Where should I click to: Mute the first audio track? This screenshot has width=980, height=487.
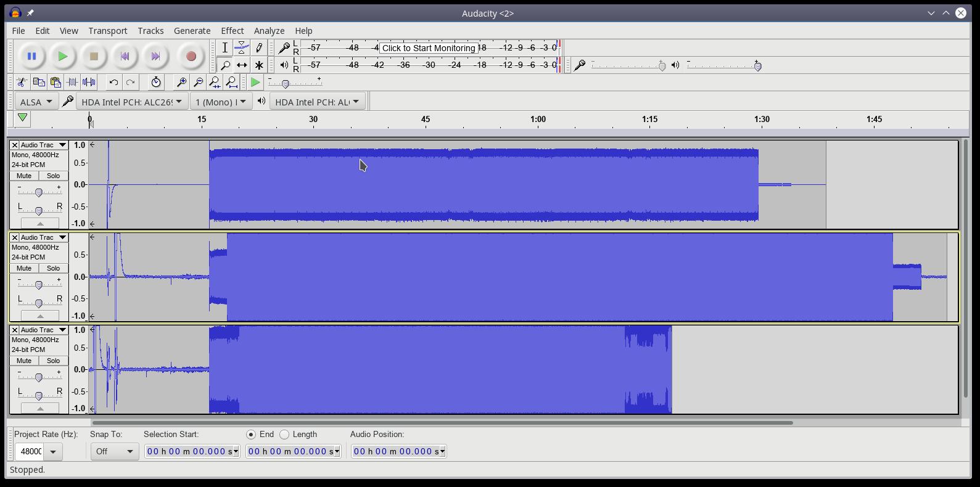[24, 176]
